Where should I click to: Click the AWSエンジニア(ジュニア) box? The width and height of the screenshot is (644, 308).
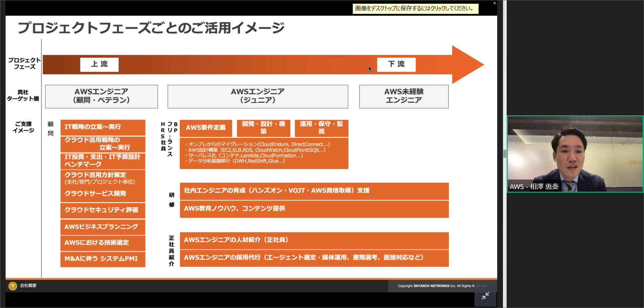258,96
